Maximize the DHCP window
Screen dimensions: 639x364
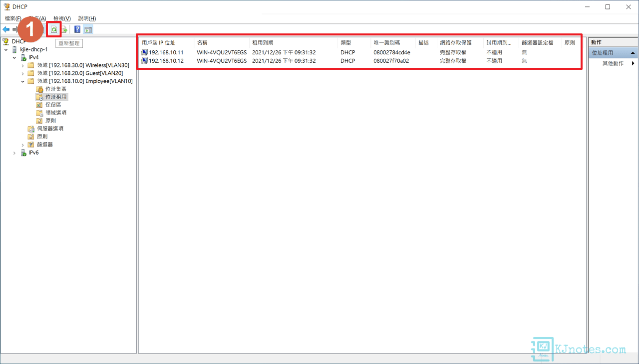click(x=608, y=7)
